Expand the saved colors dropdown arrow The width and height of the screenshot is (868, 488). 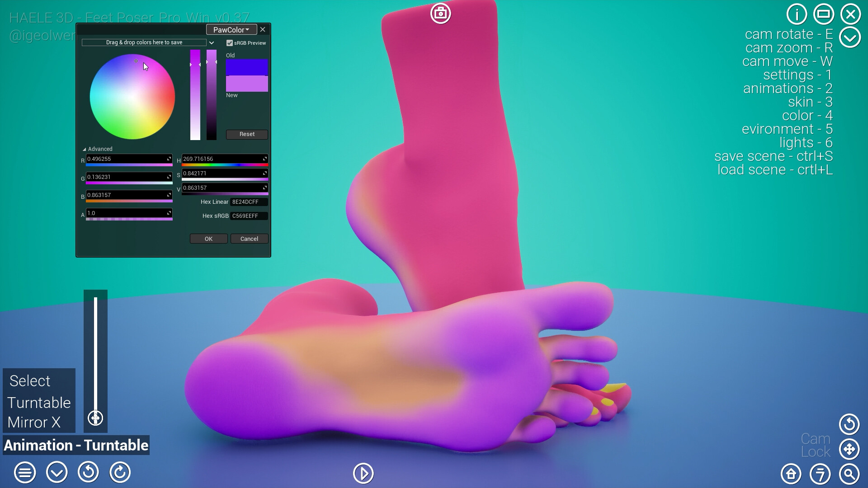tap(212, 42)
